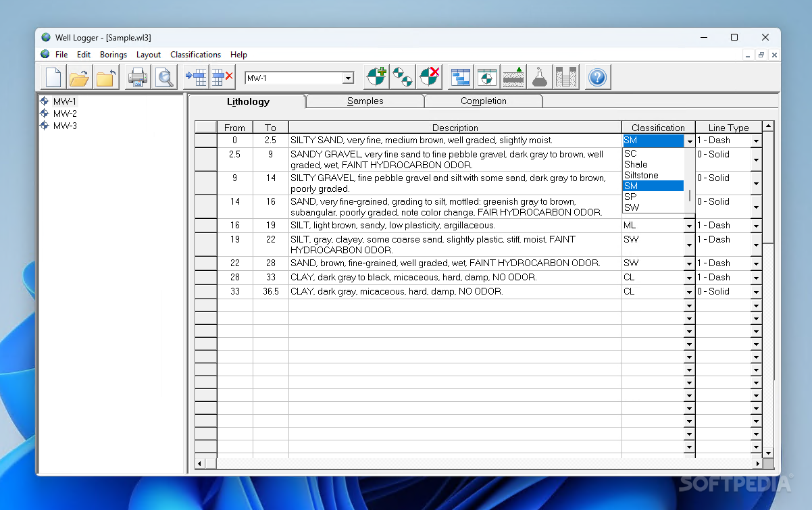
Task: Click the Save folder icon with arrow
Action: pyautogui.click(x=105, y=77)
